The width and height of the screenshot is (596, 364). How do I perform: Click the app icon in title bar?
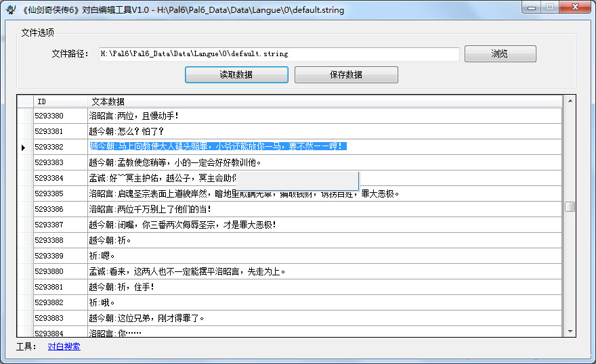pyautogui.click(x=11, y=9)
